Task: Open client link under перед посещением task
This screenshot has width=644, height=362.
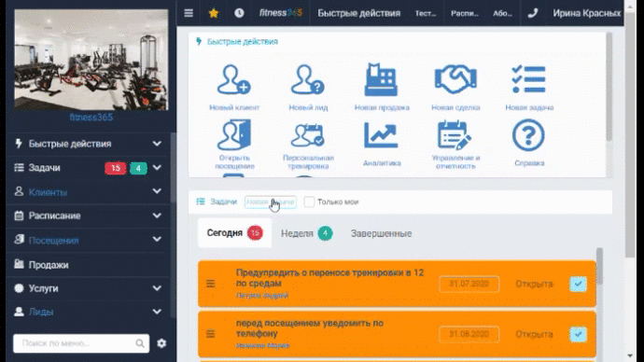Action: pos(263,345)
